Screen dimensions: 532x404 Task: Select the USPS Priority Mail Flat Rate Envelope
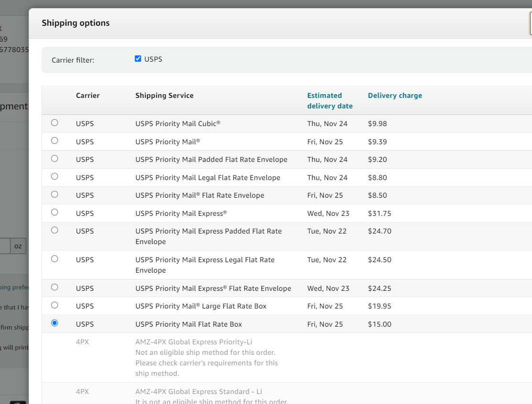(54, 194)
